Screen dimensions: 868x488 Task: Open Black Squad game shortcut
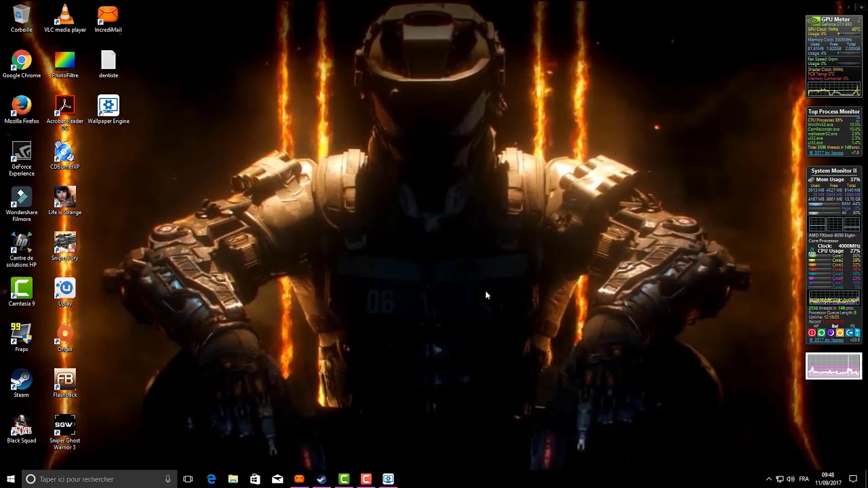[x=22, y=429]
